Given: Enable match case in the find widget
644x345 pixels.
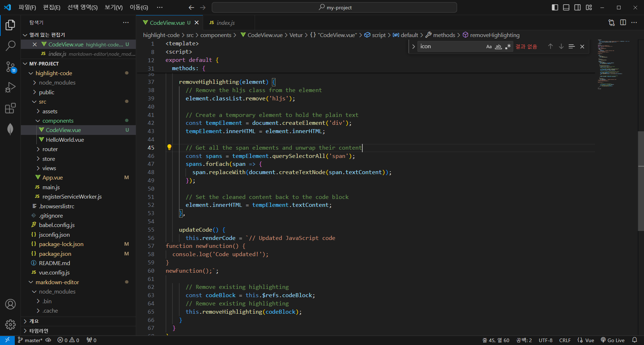Looking at the screenshot, I should pos(489,46).
